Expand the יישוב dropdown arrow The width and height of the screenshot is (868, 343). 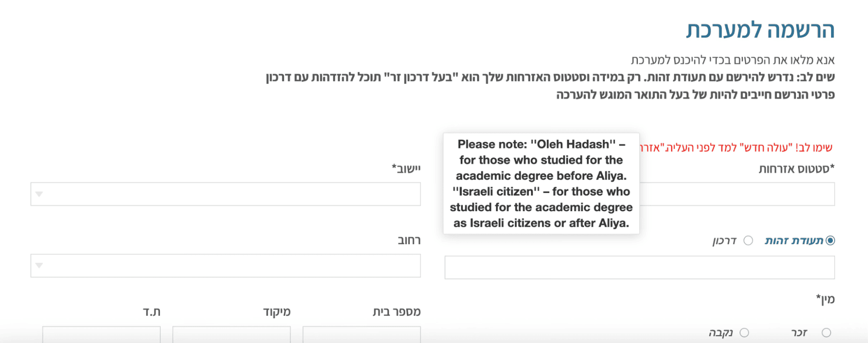click(x=40, y=194)
